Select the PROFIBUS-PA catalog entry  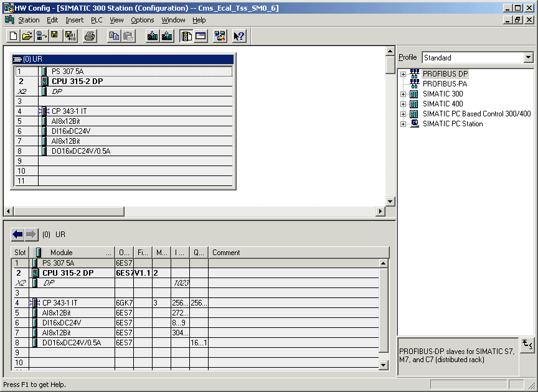click(x=445, y=83)
